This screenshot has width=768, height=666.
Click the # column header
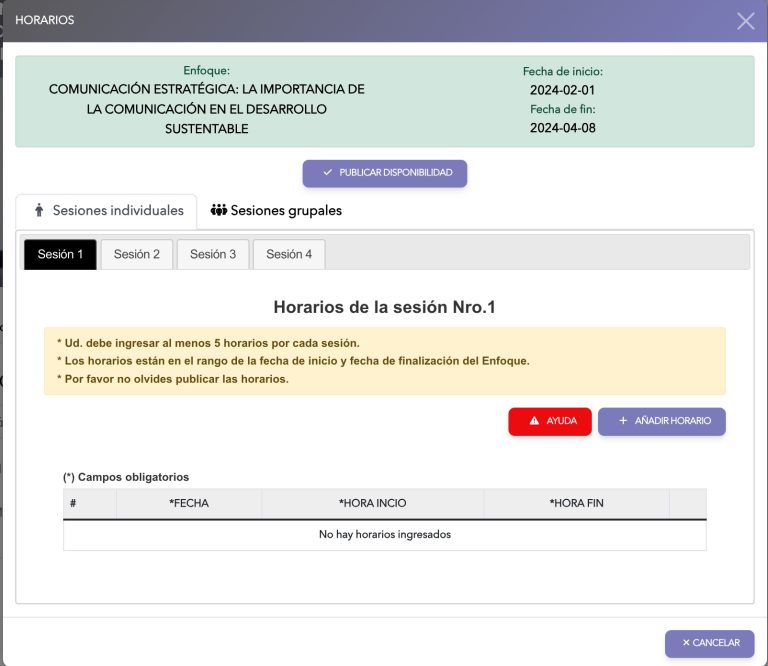tap(74, 503)
